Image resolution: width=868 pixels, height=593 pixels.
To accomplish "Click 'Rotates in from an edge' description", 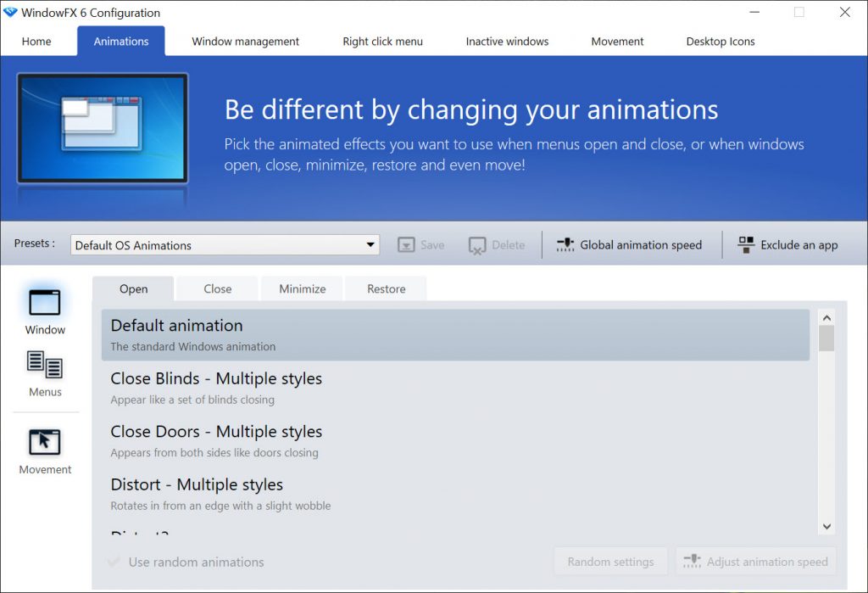I will coord(220,506).
